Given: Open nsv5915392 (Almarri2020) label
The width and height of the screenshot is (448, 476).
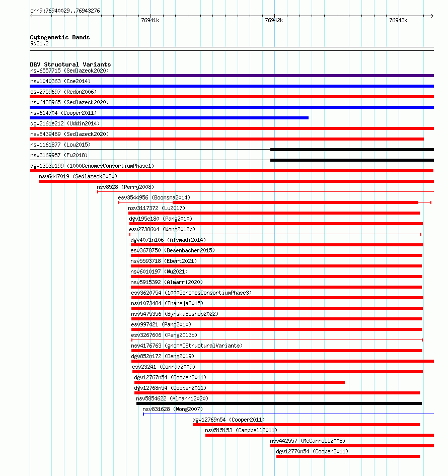Looking at the screenshot, I should (167, 283).
